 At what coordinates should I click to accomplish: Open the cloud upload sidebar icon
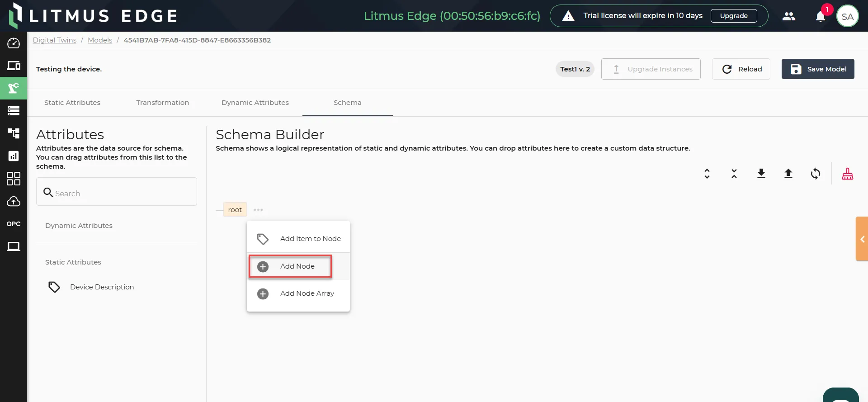click(14, 201)
